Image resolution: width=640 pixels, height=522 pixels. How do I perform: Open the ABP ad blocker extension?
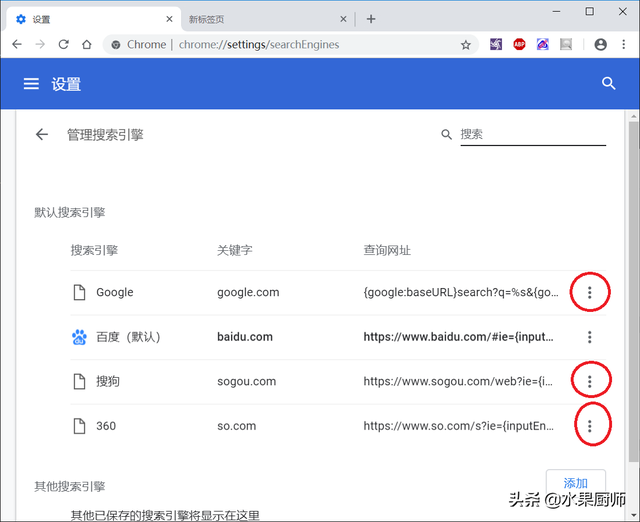coord(519,44)
